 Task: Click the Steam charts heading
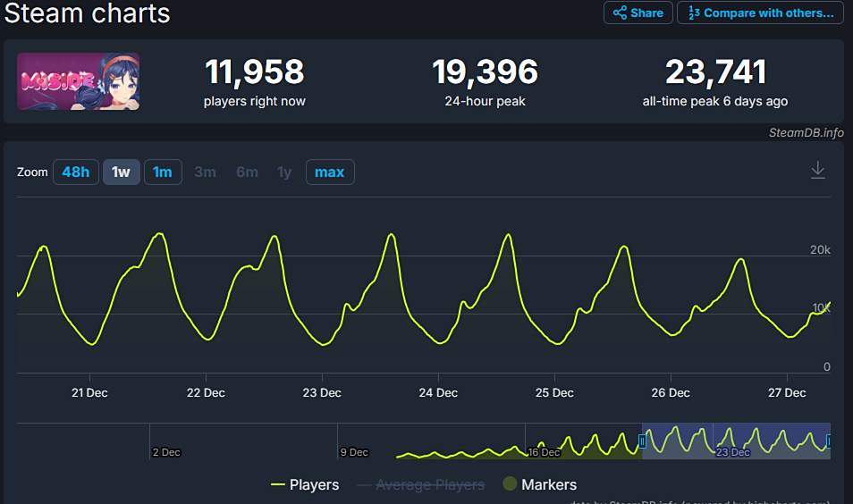pos(87,13)
